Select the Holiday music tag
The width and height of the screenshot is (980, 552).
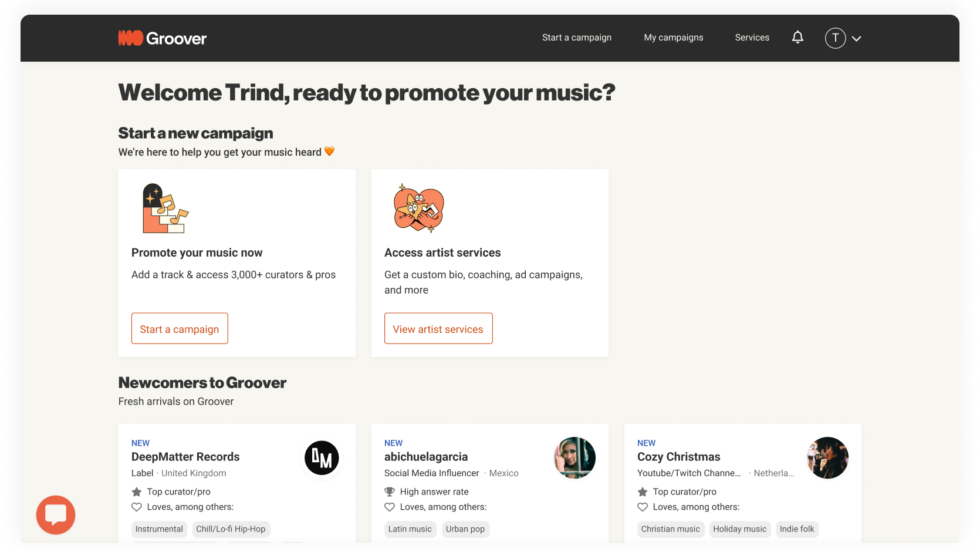click(740, 529)
